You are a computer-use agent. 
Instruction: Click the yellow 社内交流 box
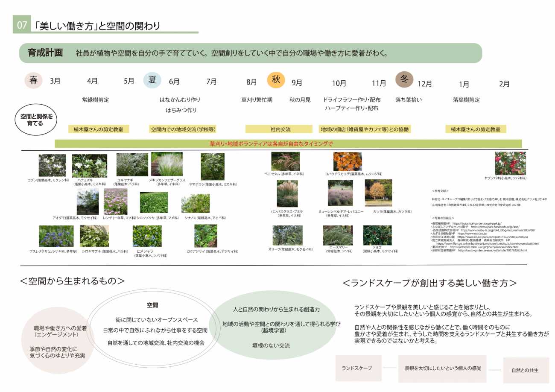[280, 129]
